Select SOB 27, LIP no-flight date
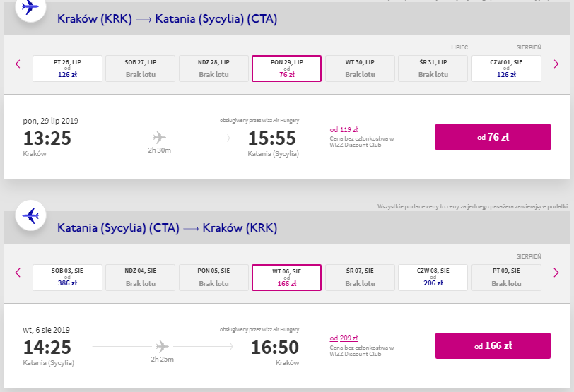This screenshot has height=392, width=574. pyautogui.click(x=141, y=69)
